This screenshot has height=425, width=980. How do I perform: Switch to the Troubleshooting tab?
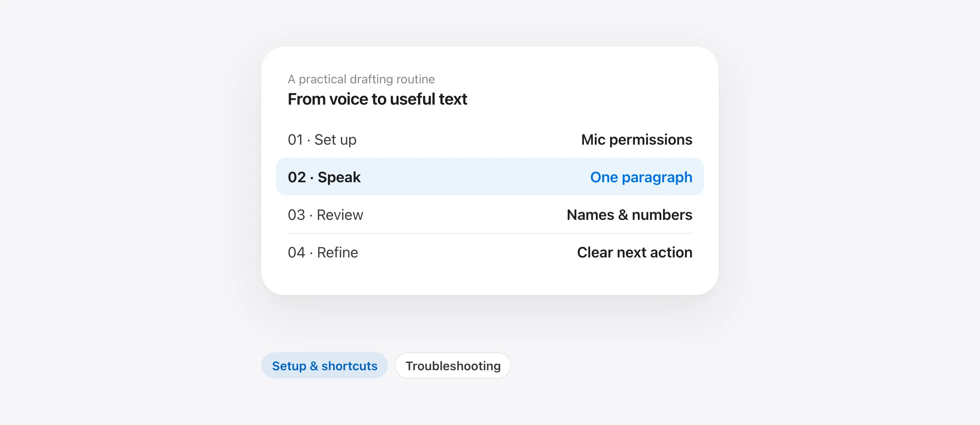[x=453, y=365]
